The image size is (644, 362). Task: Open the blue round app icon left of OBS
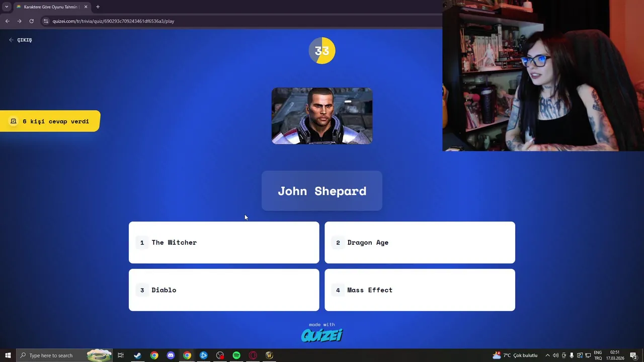(204, 355)
